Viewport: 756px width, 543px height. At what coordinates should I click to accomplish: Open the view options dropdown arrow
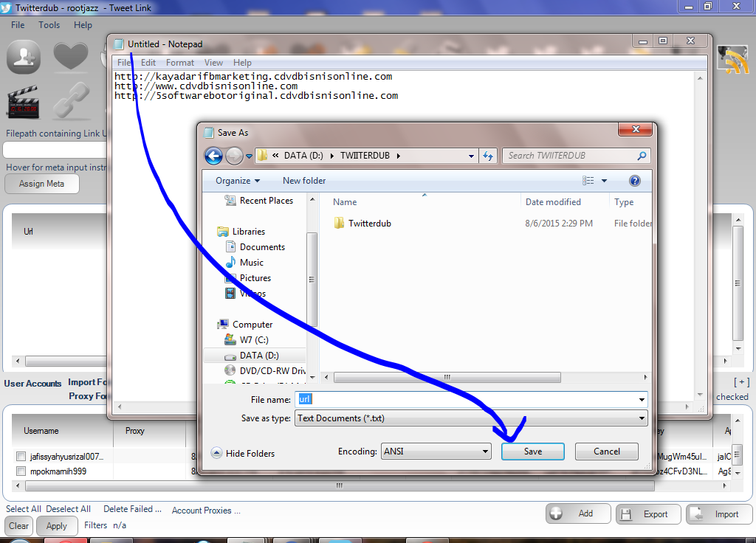tap(604, 181)
